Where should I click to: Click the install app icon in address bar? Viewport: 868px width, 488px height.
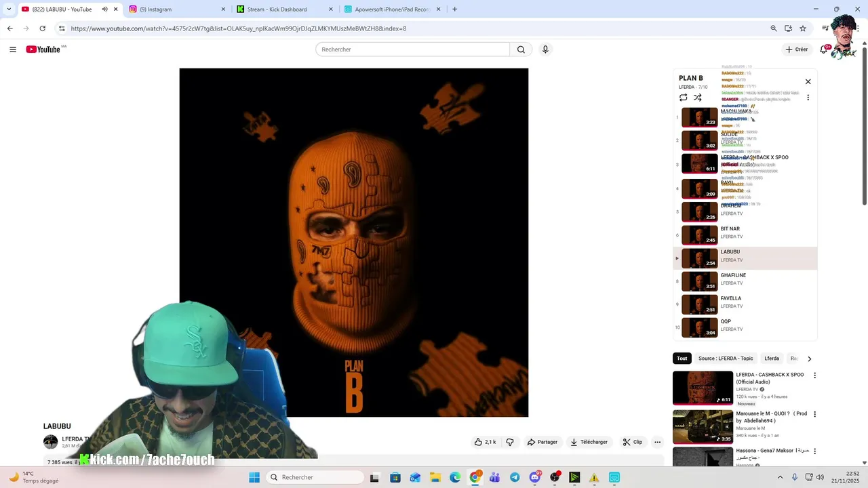[788, 28]
